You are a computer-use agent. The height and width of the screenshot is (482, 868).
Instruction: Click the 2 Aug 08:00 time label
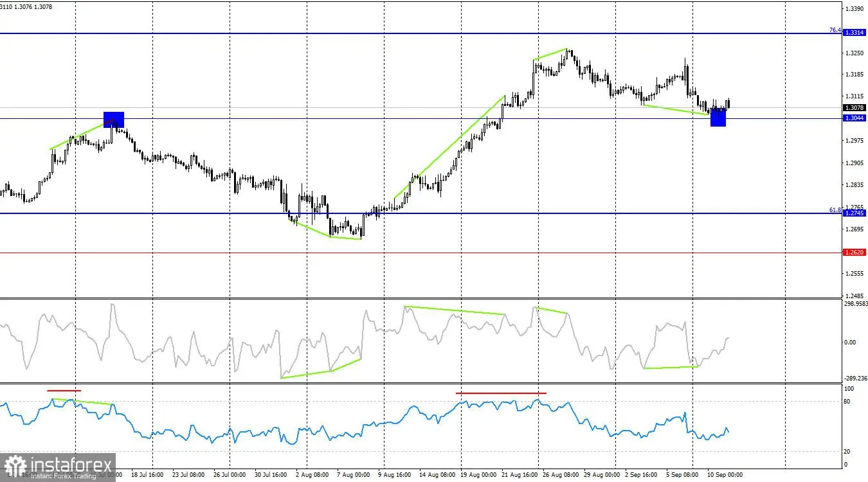click(311, 475)
